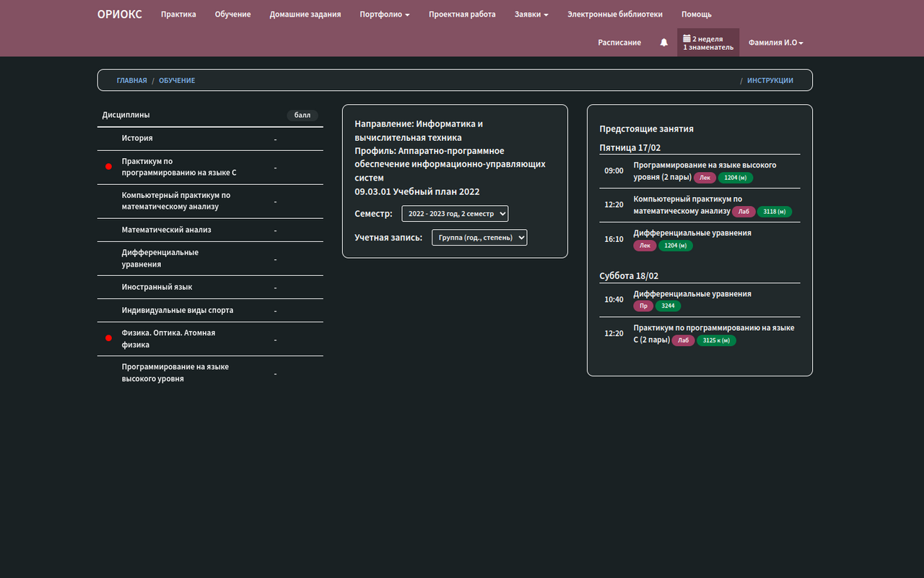Click Saturday 10:40 Дифференциальные уравнения class
Screen dimensions: 924x578
[692, 294]
